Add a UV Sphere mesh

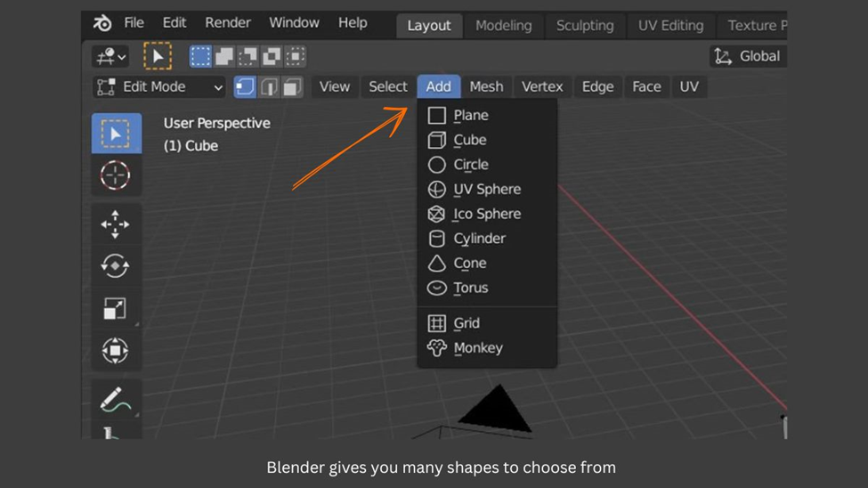(487, 190)
